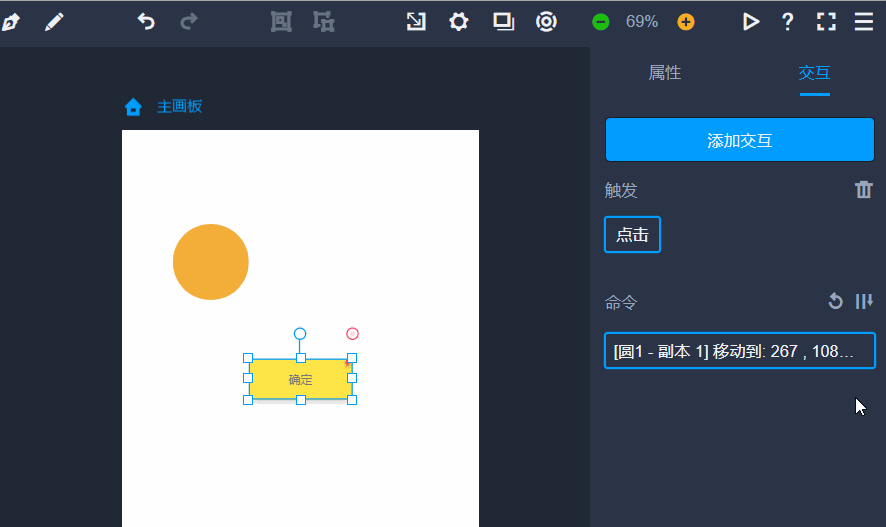Open the settings gear icon
886x527 pixels.
[x=458, y=22]
